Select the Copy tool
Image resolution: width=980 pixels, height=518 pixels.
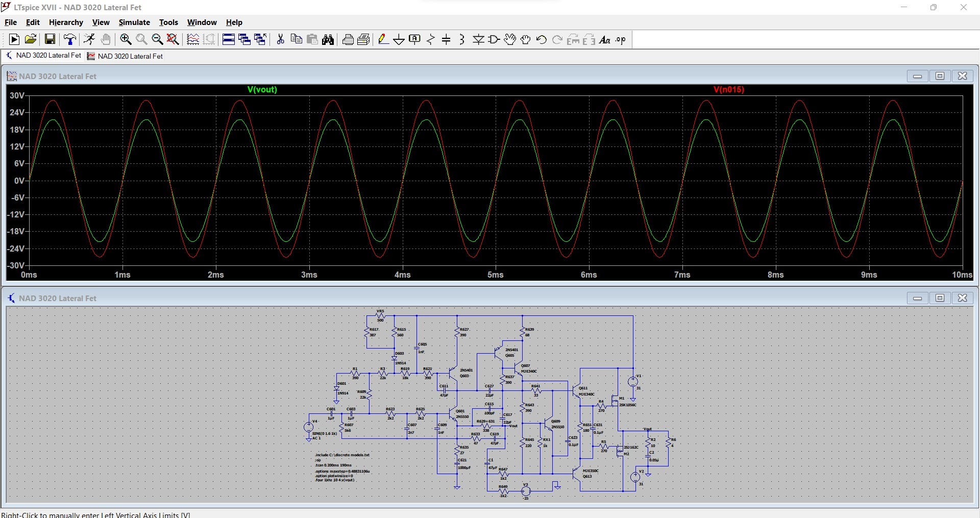coord(296,39)
